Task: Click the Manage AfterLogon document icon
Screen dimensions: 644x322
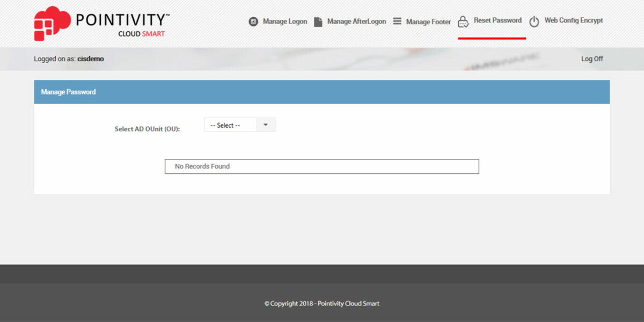Action: coord(318,21)
